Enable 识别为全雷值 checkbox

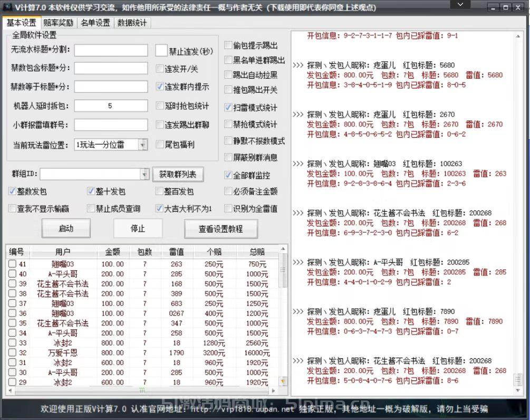point(228,208)
